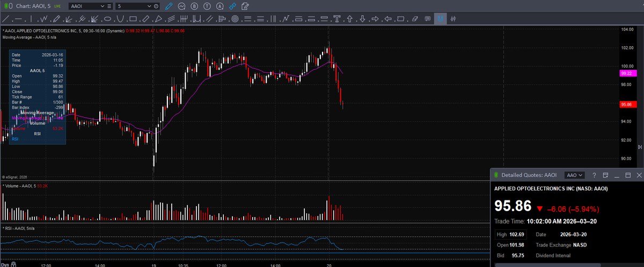644x267 pixels.
Task: Click the Dyn label at bottom left
Action: click(6, 264)
